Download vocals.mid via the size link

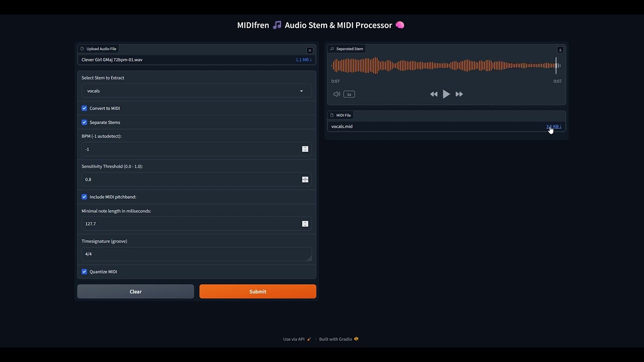tap(553, 127)
